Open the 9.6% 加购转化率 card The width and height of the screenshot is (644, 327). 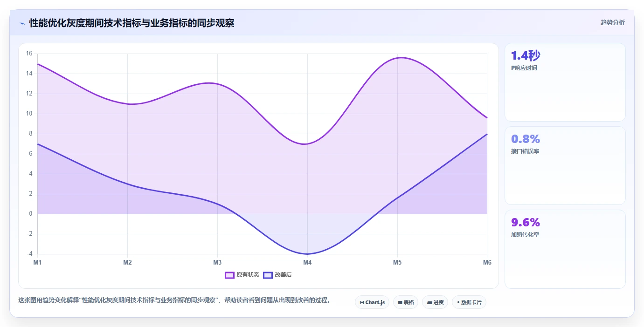point(565,249)
